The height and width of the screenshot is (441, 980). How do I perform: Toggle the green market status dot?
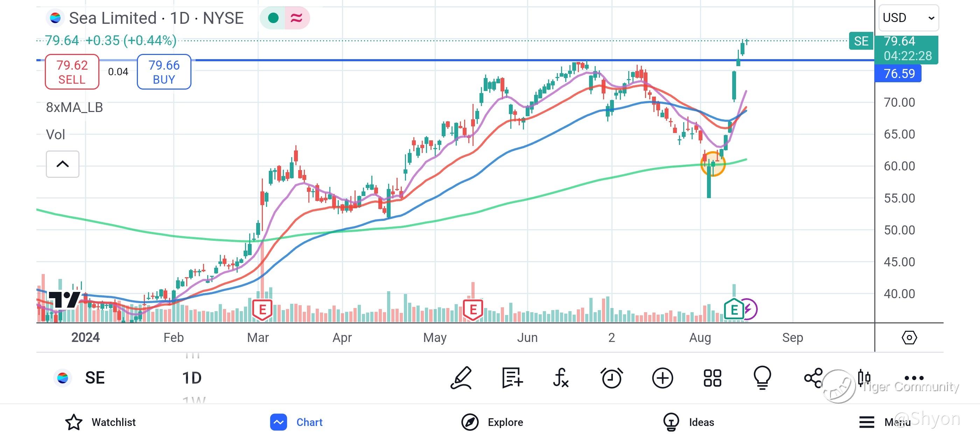tap(273, 18)
